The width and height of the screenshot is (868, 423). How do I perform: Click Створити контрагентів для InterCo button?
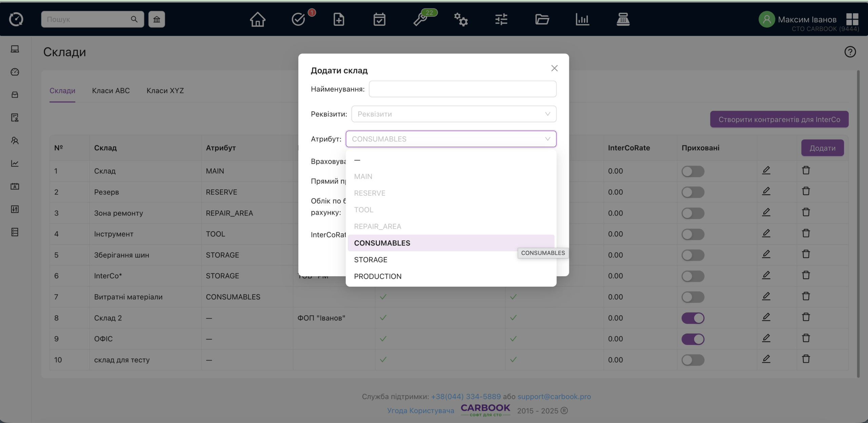779,120
